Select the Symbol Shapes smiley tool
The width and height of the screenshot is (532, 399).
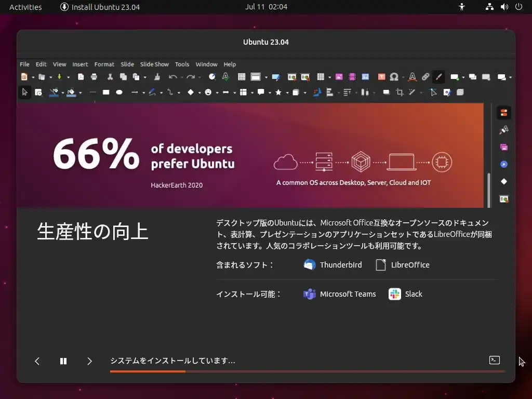click(208, 92)
